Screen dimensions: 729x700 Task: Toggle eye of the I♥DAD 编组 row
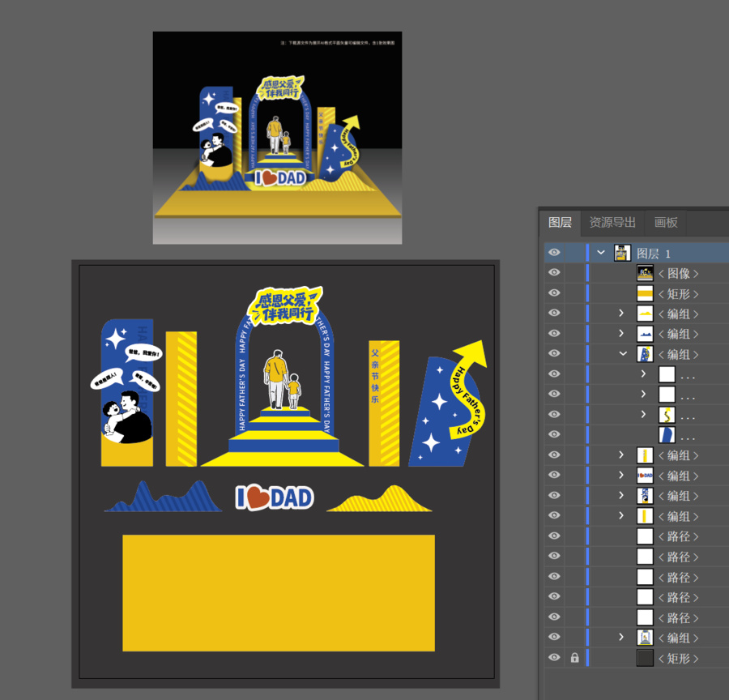(x=554, y=475)
